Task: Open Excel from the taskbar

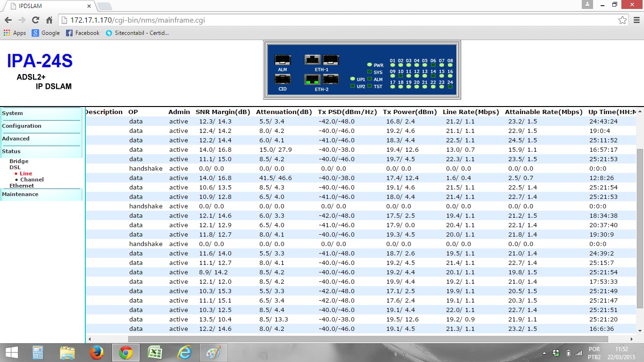Action: click(x=155, y=353)
